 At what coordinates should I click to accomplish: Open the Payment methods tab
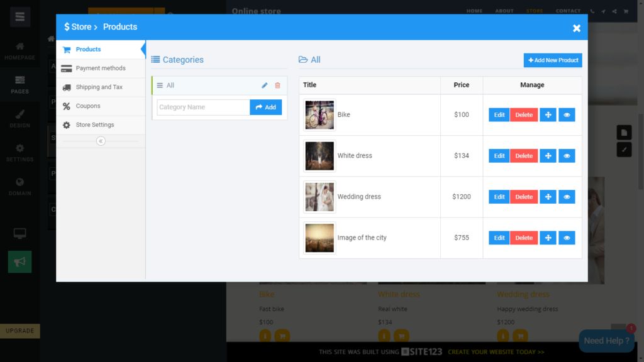tap(101, 68)
